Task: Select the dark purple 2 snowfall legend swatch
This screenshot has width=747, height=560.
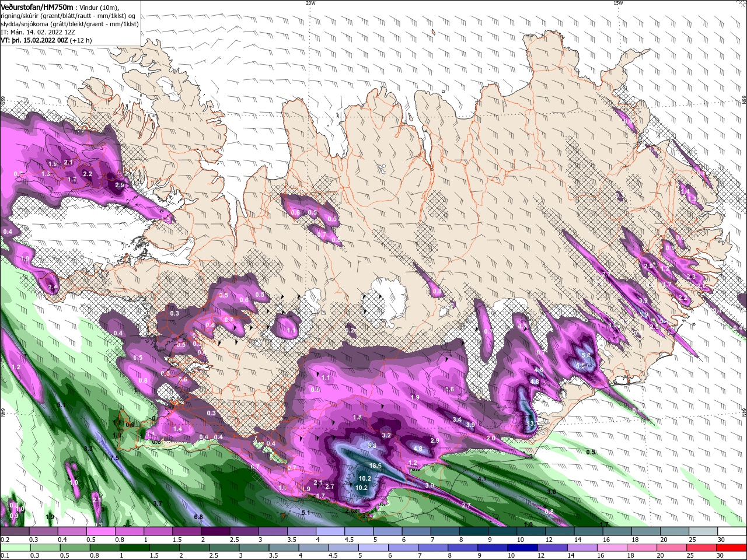Action: (215, 531)
